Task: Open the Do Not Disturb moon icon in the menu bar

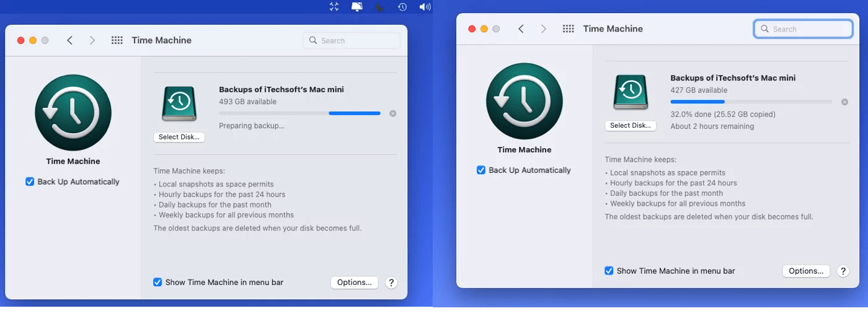Action: click(x=380, y=7)
